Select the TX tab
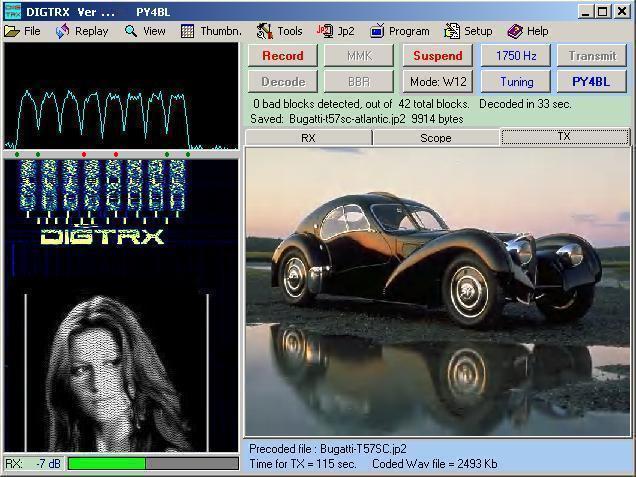This screenshot has height=477, width=636. point(564,137)
